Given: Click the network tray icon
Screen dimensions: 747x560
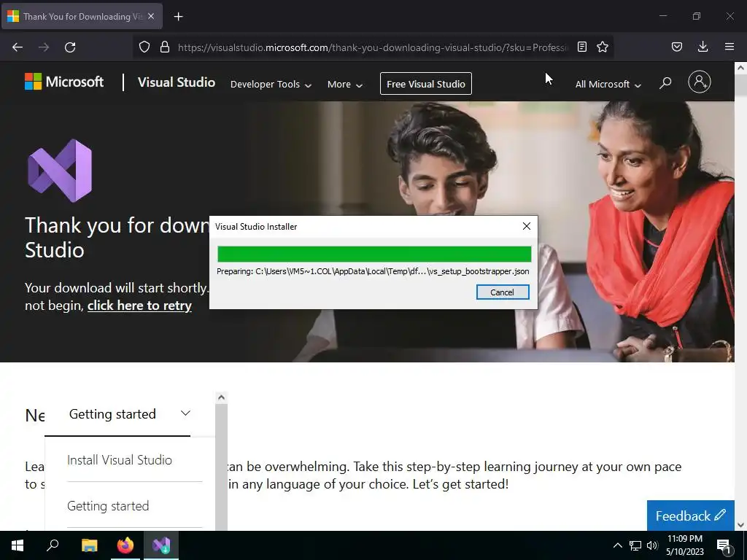Looking at the screenshot, I should point(635,545).
